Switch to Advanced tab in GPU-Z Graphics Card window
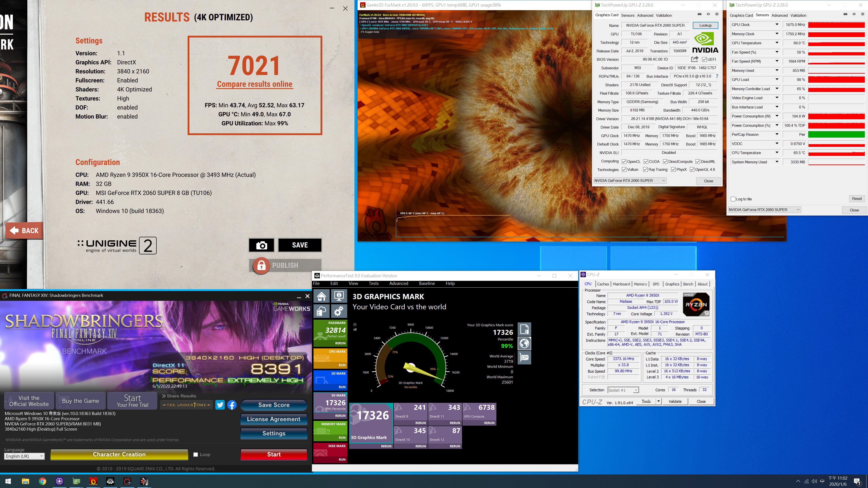This screenshot has width=868, height=488. (645, 16)
